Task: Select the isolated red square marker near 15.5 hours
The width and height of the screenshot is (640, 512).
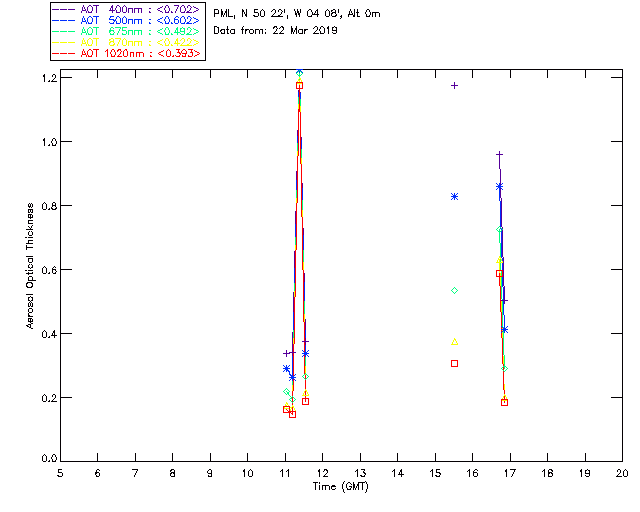Action: coord(454,363)
